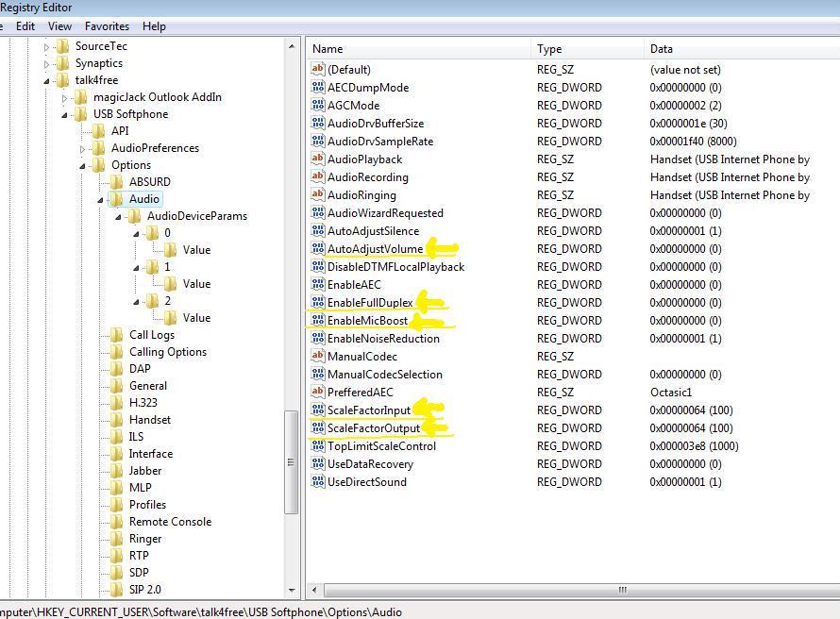Click the EnableFullDuplex value icon
Image resolution: width=840 pixels, height=619 pixels.
(x=318, y=302)
